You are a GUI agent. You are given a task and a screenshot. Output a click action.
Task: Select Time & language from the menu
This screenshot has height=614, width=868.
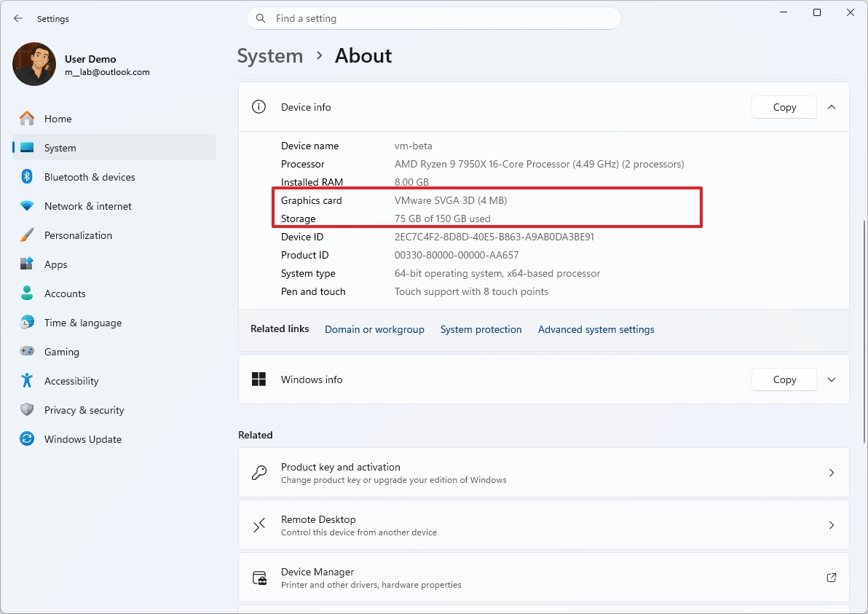(81, 322)
